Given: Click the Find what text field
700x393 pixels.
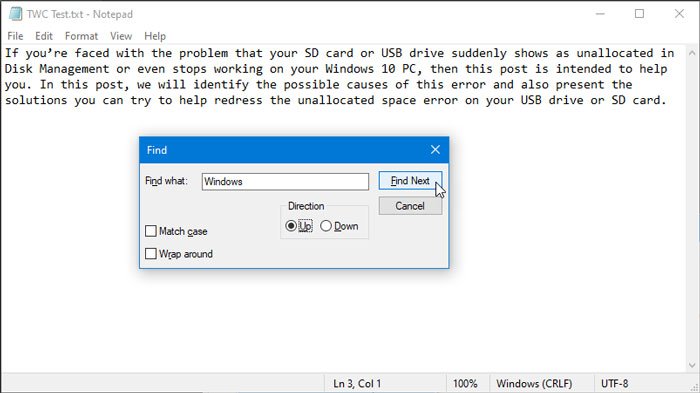Looking at the screenshot, I should click(x=285, y=181).
